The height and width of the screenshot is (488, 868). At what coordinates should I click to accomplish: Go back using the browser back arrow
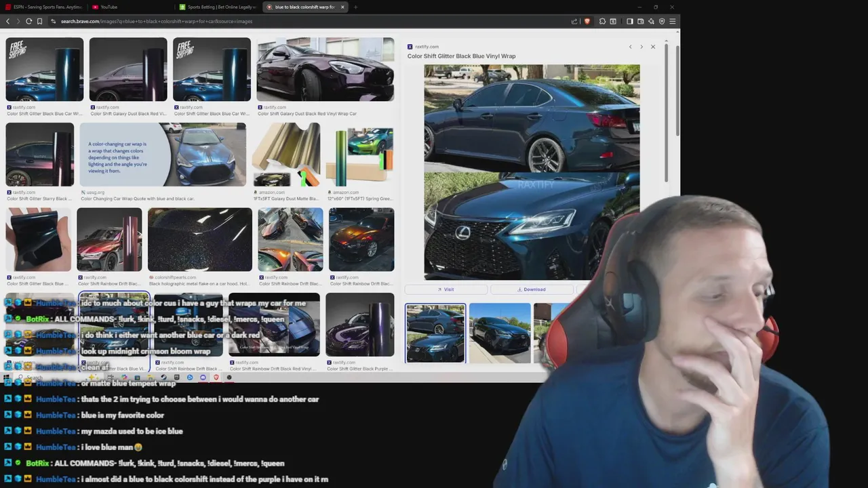(x=7, y=21)
